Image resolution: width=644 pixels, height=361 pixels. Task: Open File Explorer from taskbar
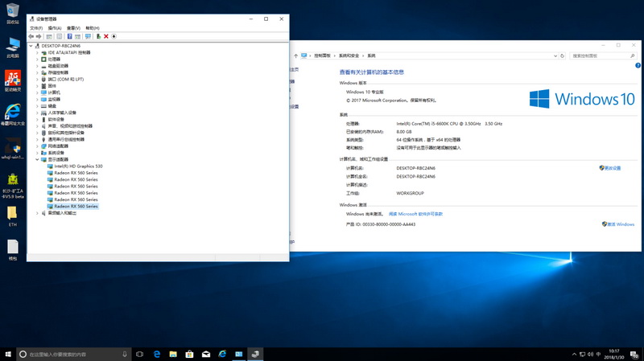coord(173,354)
